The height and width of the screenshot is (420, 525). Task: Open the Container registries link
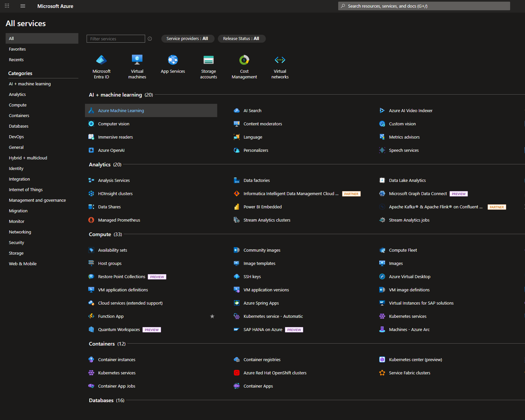click(x=262, y=359)
